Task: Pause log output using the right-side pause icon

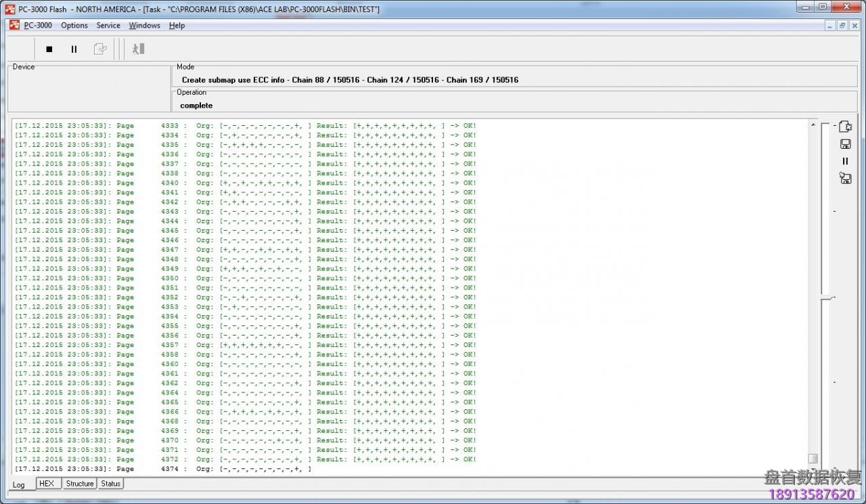Action: [x=845, y=161]
